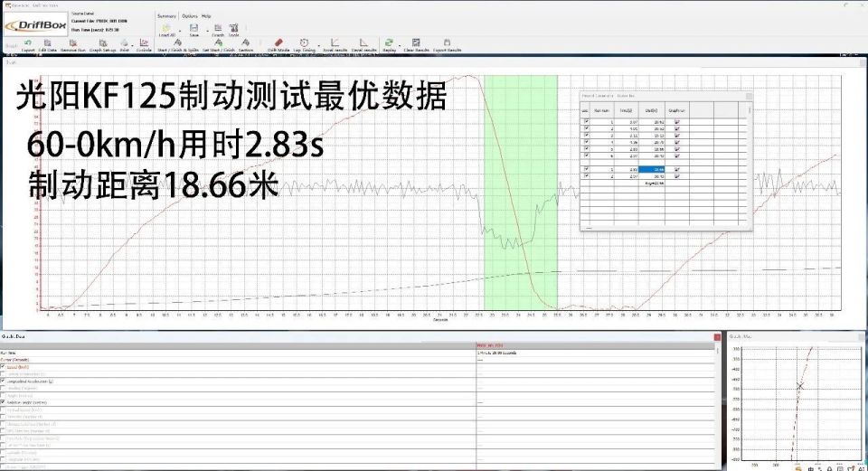
Task: Open Graph Set-up
Action: [x=103, y=42]
